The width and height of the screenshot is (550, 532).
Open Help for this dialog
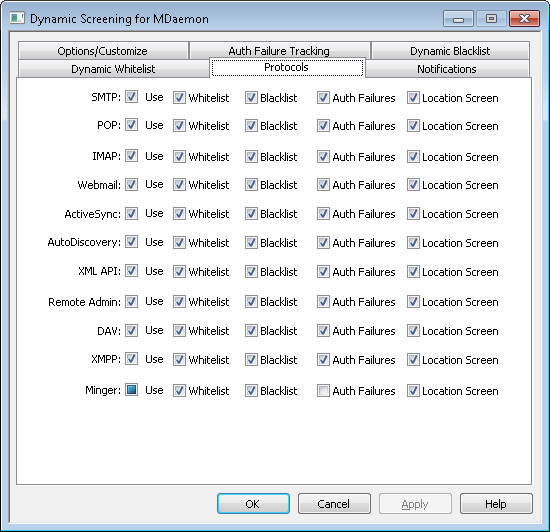point(496,504)
